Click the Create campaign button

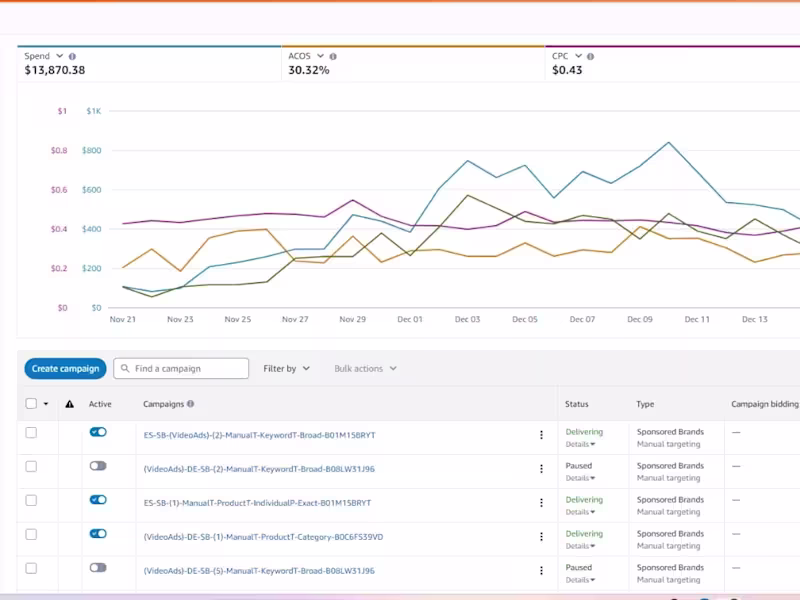(65, 369)
